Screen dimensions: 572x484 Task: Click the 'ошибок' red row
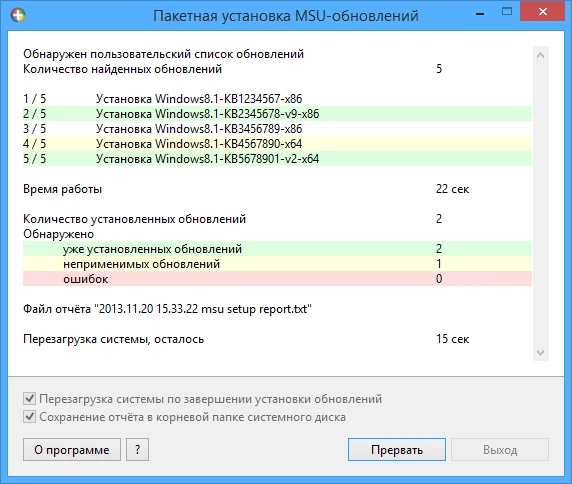pyautogui.click(x=277, y=279)
